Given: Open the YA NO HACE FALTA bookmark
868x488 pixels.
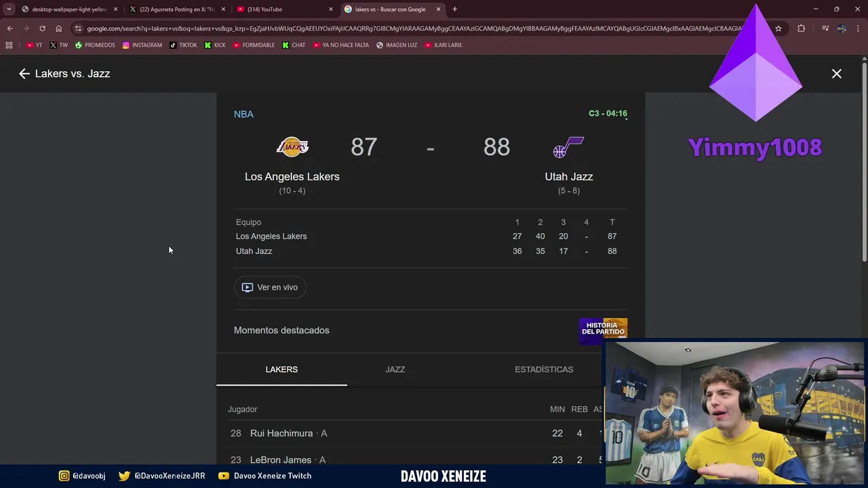Looking at the screenshot, I should (340, 45).
